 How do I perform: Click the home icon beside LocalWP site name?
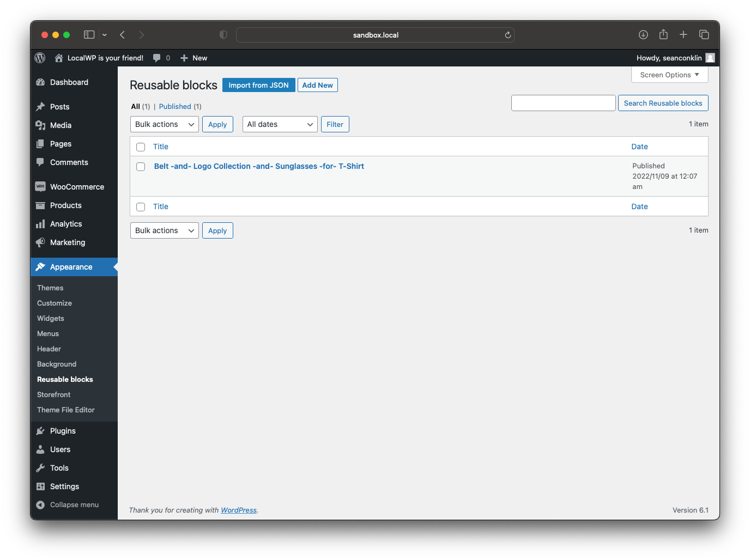(x=59, y=58)
